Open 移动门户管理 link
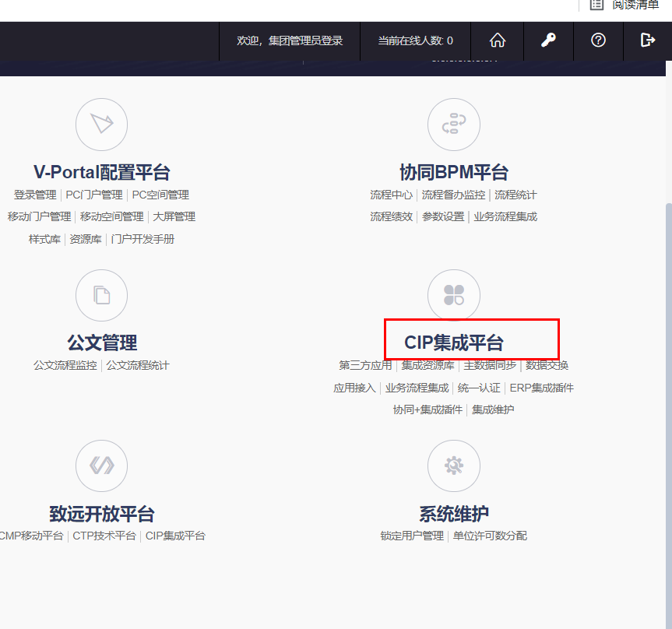The height and width of the screenshot is (629, 672). (x=40, y=217)
